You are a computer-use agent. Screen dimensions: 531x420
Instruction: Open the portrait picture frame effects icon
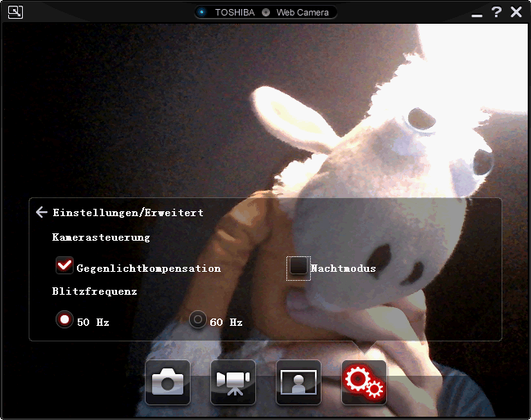(299, 382)
